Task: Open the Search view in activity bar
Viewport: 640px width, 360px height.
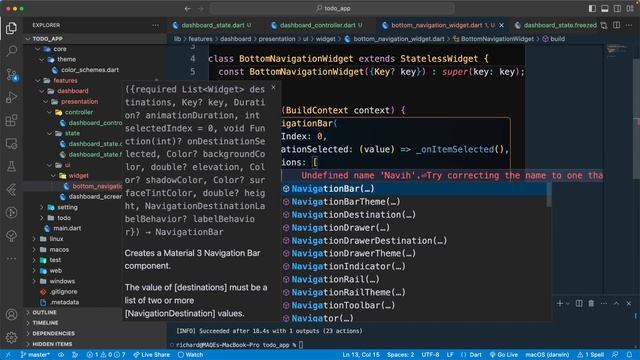Action: [x=11, y=51]
